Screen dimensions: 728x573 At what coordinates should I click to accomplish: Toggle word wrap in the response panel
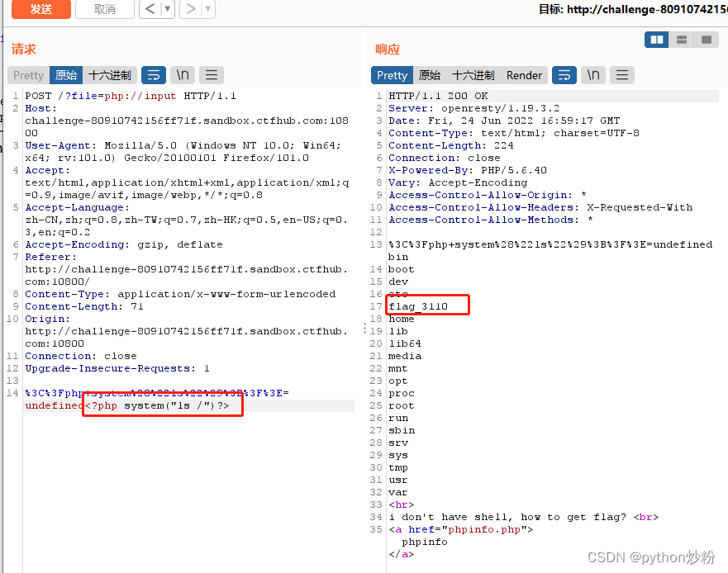pos(564,75)
